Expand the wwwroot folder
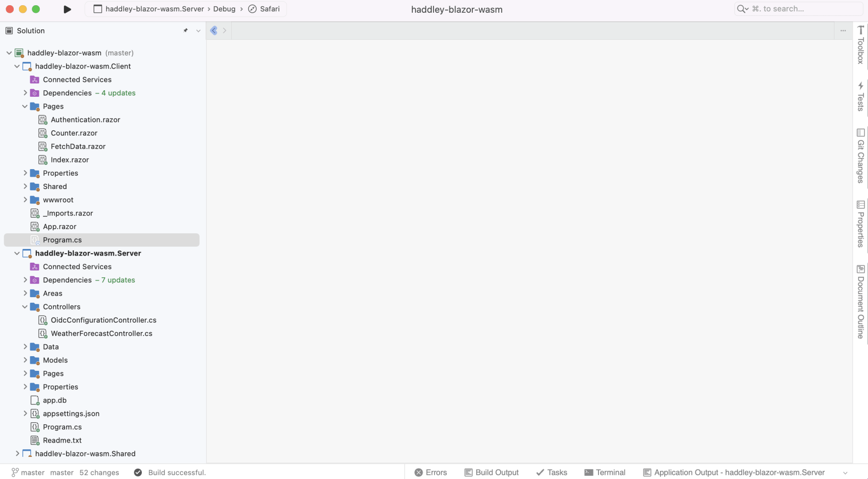Screen dimensions: 868x479 point(25,200)
